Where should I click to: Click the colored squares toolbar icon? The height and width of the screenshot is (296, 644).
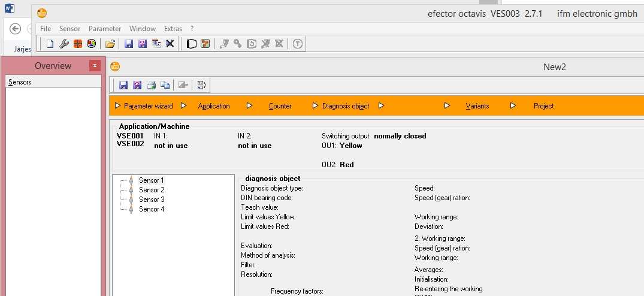(x=205, y=44)
